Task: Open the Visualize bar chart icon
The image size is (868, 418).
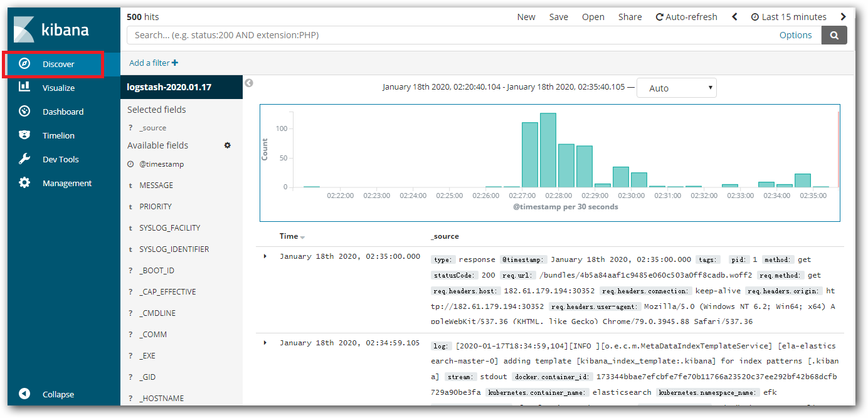Action: pyautogui.click(x=24, y=87)
